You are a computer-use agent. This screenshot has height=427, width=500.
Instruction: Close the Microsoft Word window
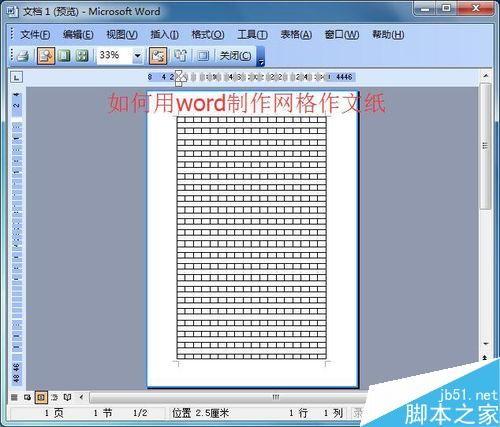(x=476, y=8)
